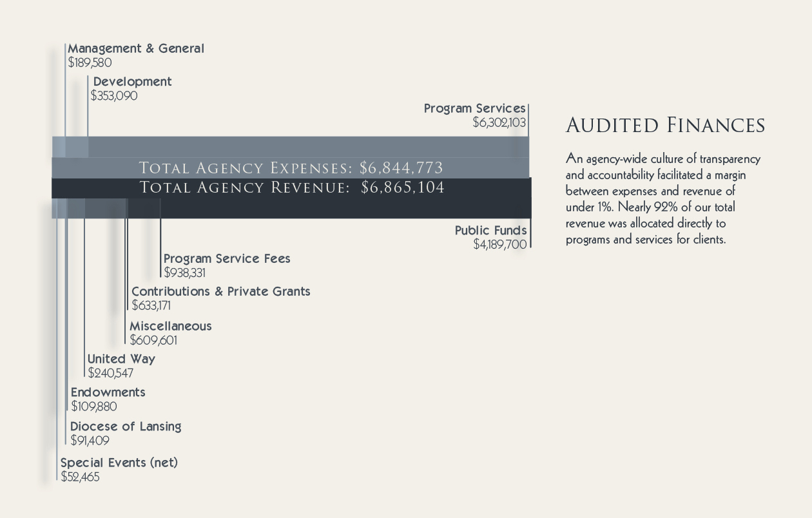This screenshot has width=812, height=518.
Task: Click the Development expense label
Action: (x=132, y=82)
